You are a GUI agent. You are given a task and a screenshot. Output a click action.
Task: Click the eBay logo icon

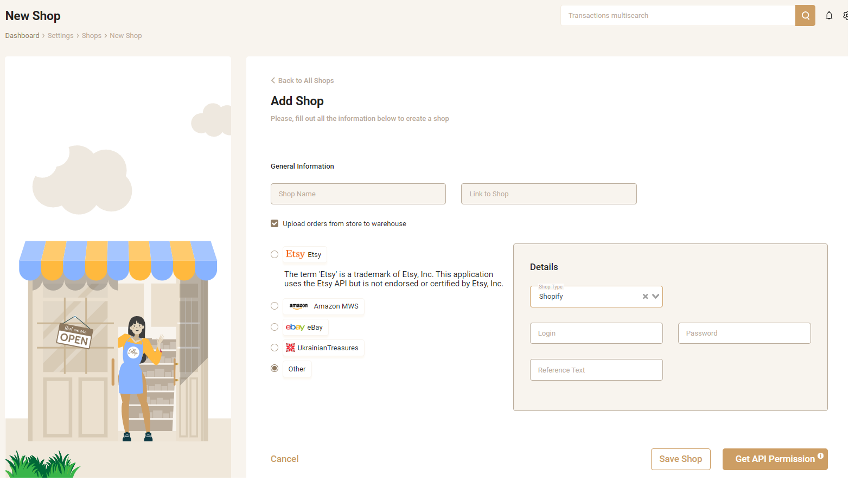click(295, 327)
